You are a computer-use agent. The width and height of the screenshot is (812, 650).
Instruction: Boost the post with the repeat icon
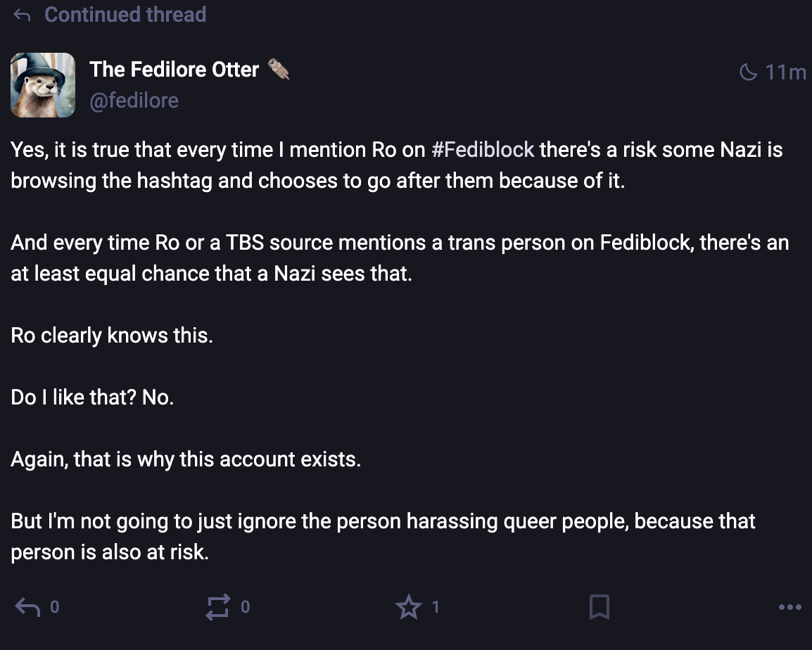[217, 606]
